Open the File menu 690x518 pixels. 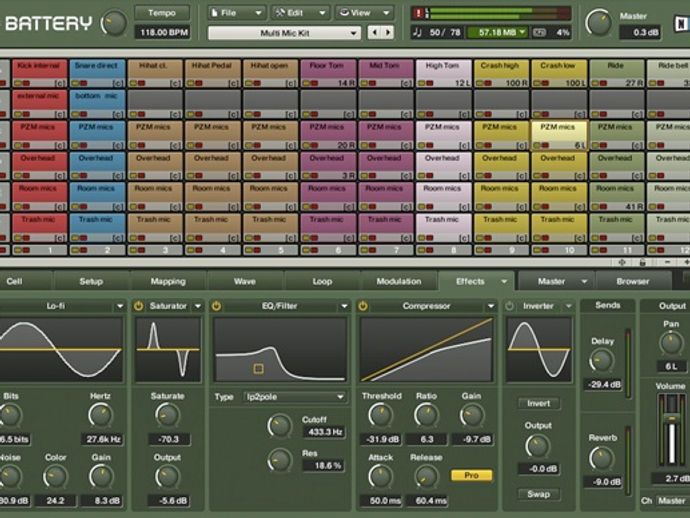tap(237, 13)
